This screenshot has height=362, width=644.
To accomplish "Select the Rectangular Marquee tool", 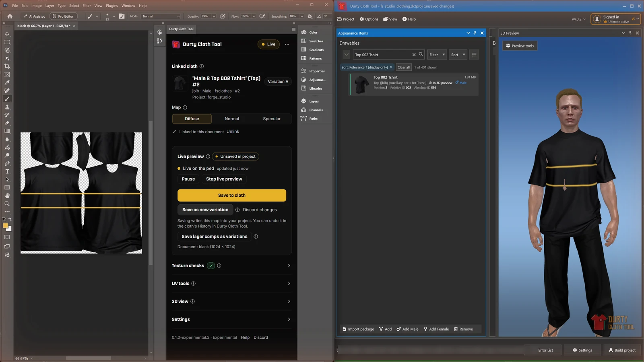I will [x=7, y=42].
